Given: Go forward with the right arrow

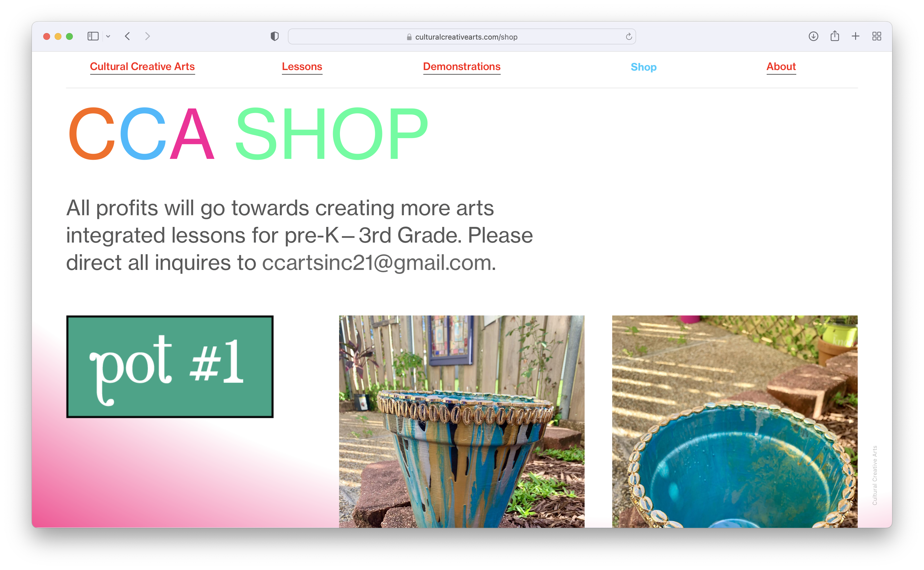Looking at the screenshot, I should tap(147, 36).
